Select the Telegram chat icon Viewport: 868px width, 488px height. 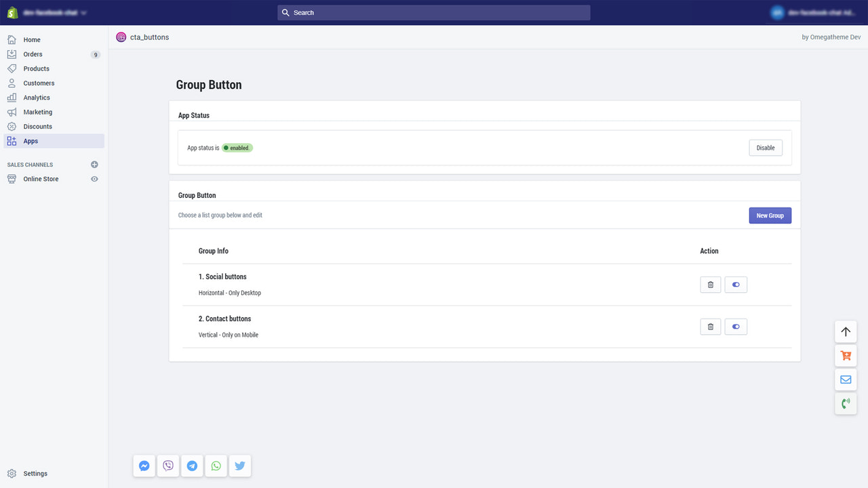click(192, 466)
